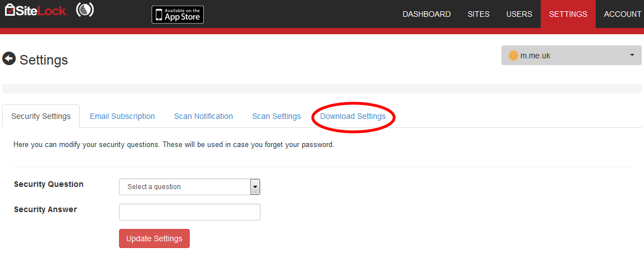Open the DASHBOARD navigation item
Screen dimensions: 644x257
426,14
